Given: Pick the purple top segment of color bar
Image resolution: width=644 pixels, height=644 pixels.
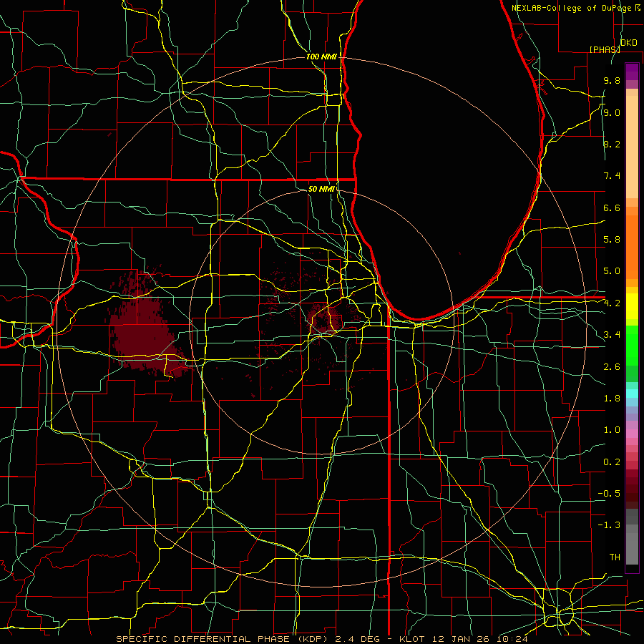Looking at the screenshot, I should [632, 72].
